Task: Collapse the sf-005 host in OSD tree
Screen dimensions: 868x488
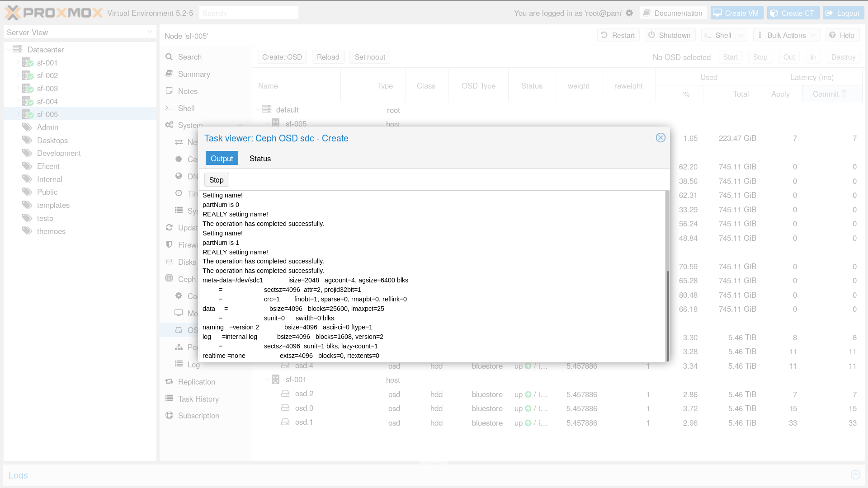Action: click(x=267, y=124)
